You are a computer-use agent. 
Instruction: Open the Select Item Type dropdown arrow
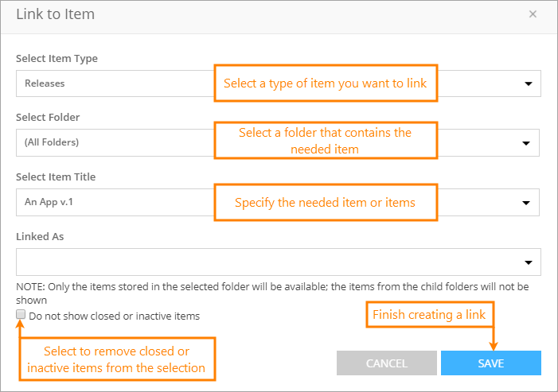[x=527, y=83]
